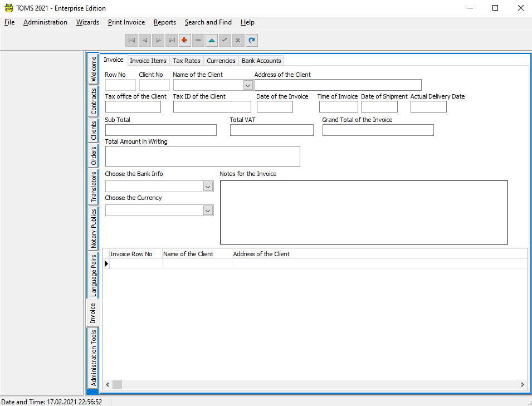The image size is (532, 406).
Task: Switch to the Tax Rates tab
Action: click(186, 60)
